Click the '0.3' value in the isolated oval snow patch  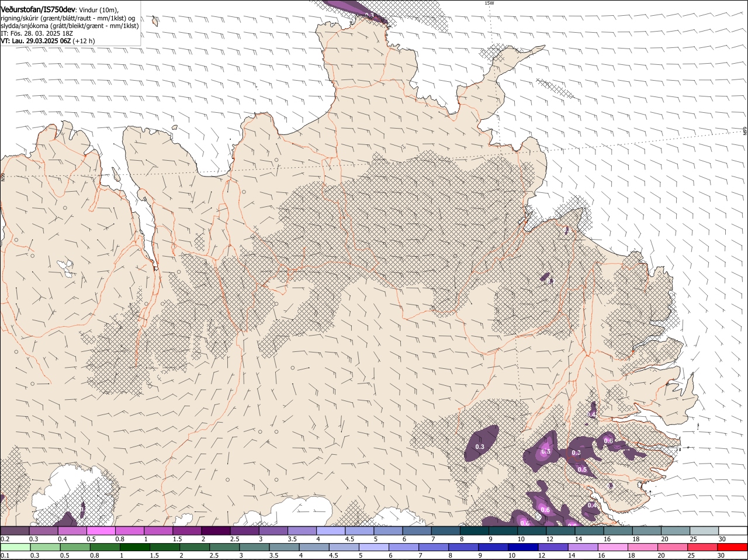click(x=480, y=447)
